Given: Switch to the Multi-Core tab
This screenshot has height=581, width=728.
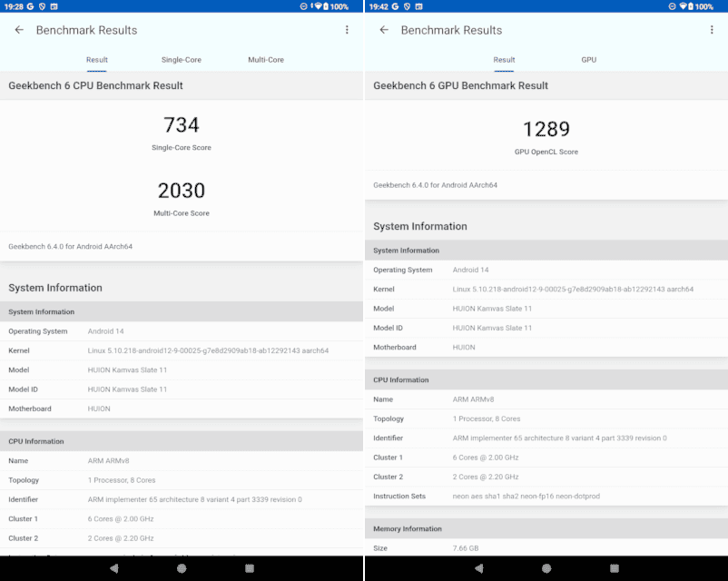Looking at the screenshot, I should coord(266,60).
